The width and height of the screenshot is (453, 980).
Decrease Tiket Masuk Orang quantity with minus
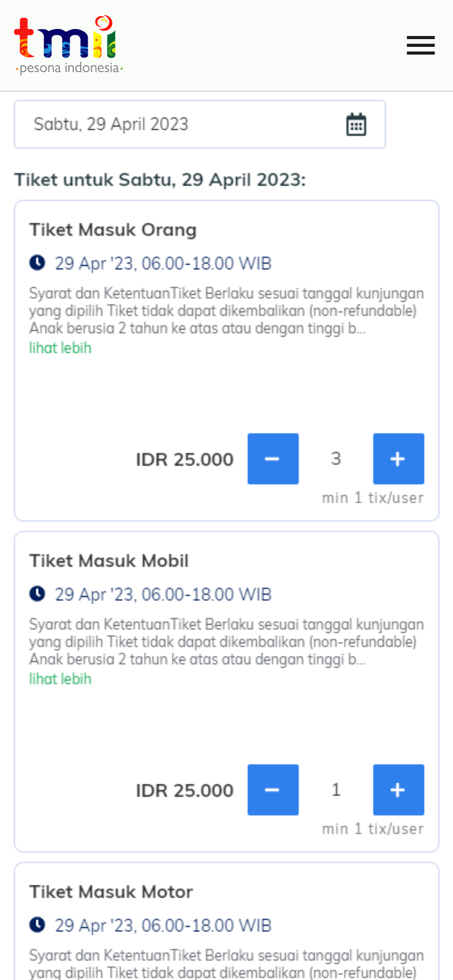pos(273,459)
